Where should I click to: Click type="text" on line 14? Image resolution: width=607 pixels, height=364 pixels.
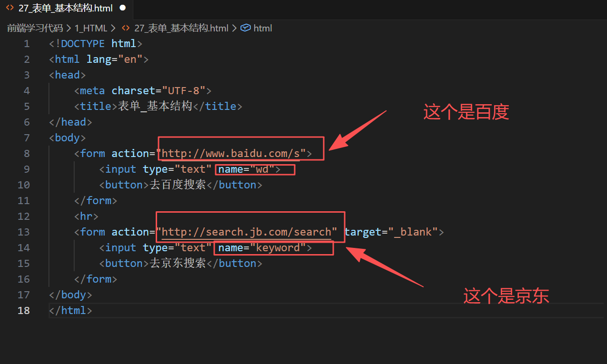(x=177, y=248)
